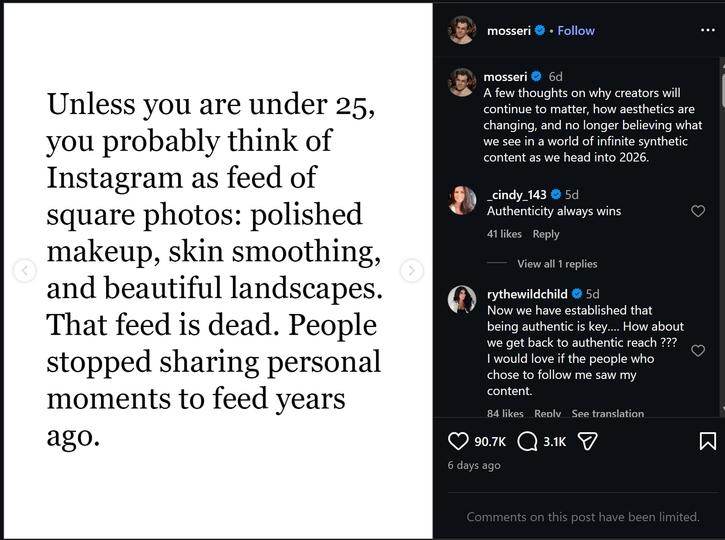Open the rythewildchild username link

pos(528,294)
